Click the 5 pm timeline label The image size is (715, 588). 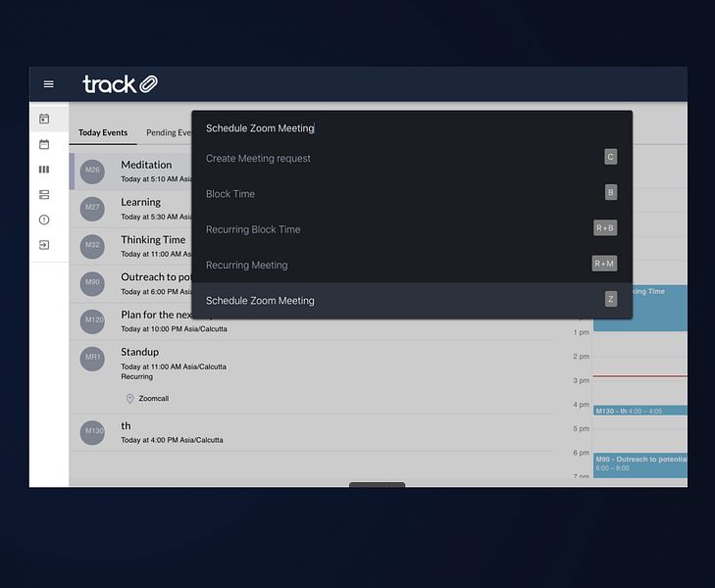581,428
